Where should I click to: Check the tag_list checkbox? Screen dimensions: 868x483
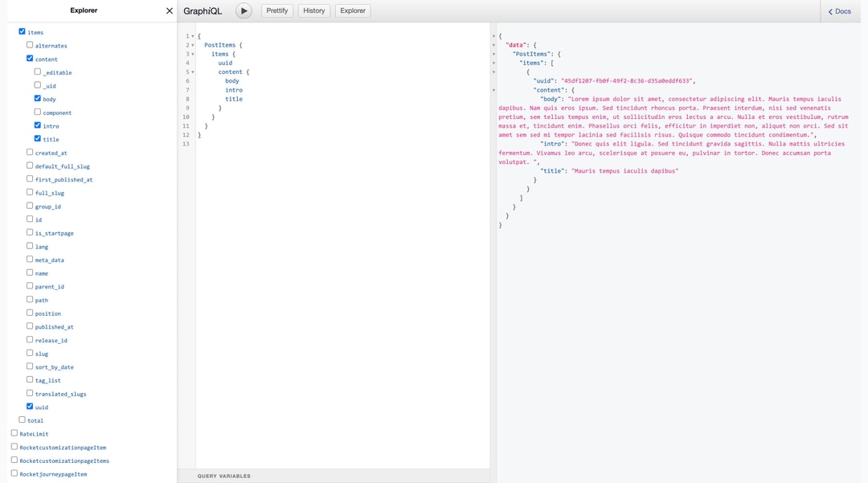[x=30, y=379]
